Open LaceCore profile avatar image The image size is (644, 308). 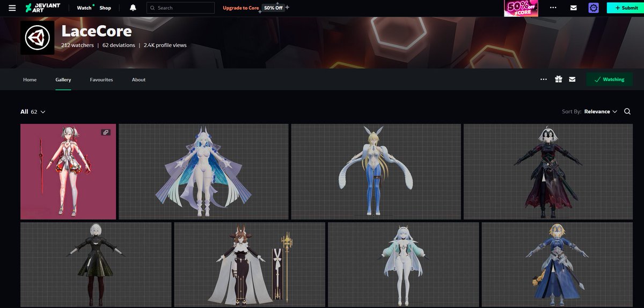tap(37, 37)
